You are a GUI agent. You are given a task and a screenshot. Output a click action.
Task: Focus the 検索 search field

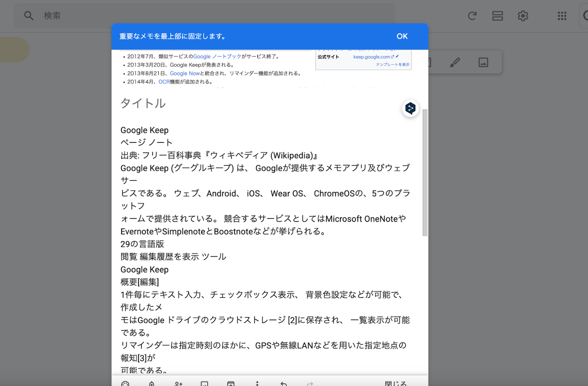tap(204, 16)
